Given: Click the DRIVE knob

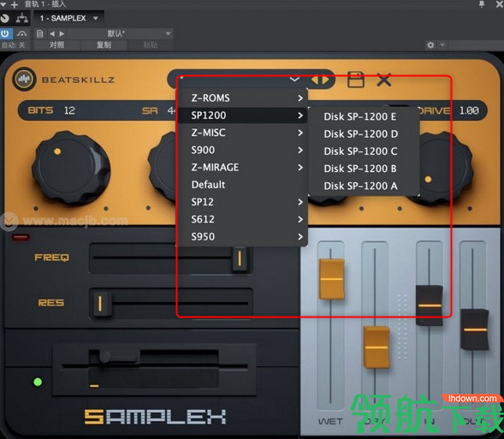Looking at the screenshot, I should pyautogui.click(x=445, y=169).
